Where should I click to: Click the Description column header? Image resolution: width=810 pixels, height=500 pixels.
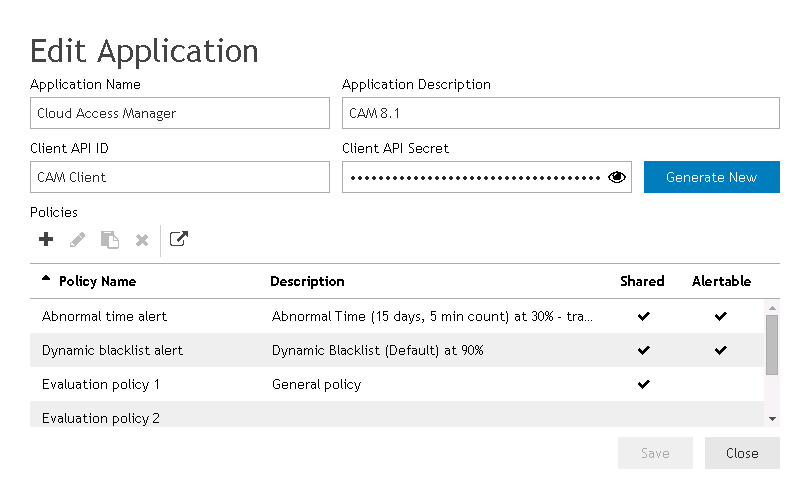pos(307,281)
